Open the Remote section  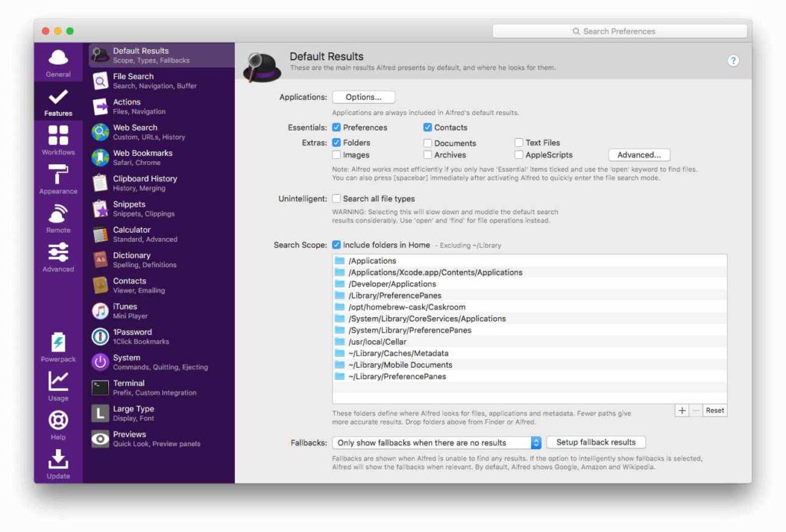pyautogui.click(x=58, y=219)
